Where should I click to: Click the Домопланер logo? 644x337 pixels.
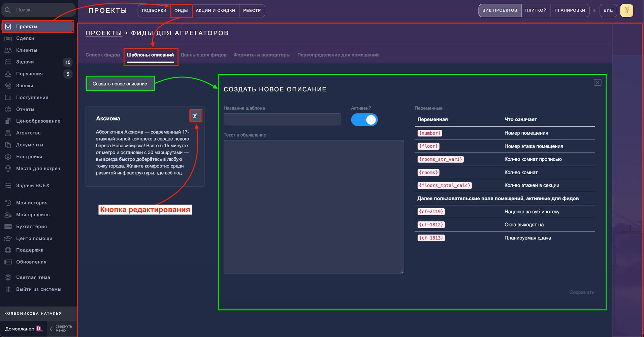click(24, 329)
